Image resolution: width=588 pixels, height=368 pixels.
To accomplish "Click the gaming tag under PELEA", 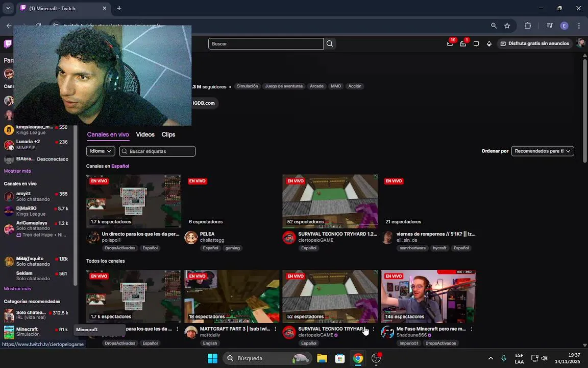I will [x=233, y=248].
